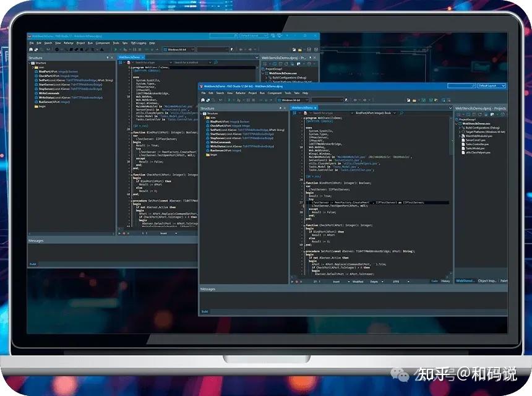Viewport: 532px width, 396px height.
Task: Open the Tools menu
Action: click(x=286, y=93)
